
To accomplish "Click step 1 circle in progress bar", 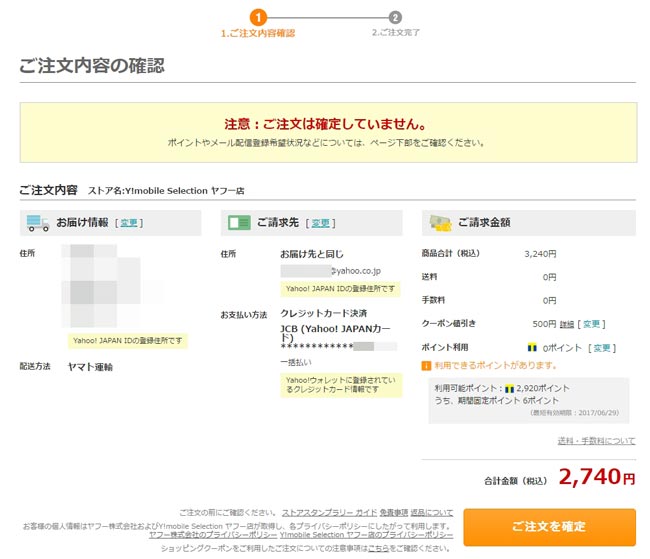I will (x=258, y=17).
